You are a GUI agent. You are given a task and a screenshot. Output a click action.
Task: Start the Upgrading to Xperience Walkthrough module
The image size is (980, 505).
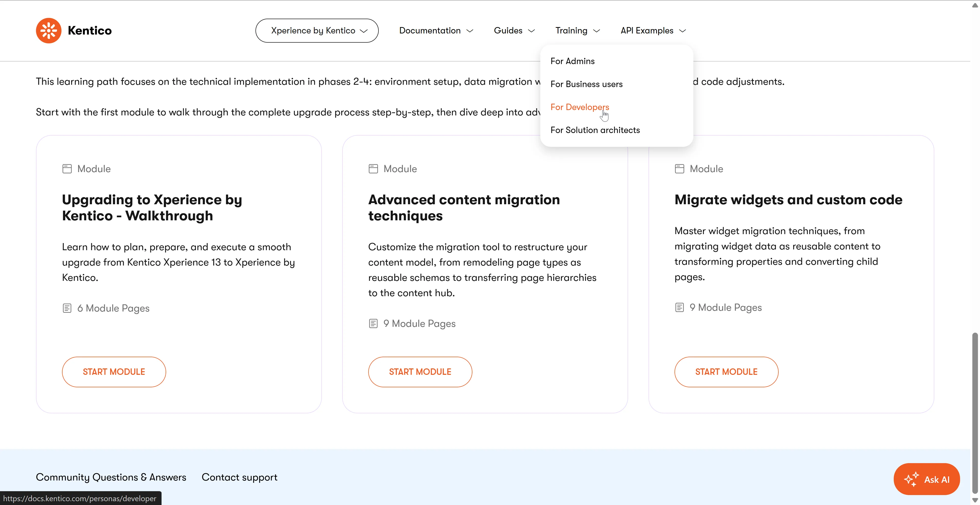(x=114, y=372)
